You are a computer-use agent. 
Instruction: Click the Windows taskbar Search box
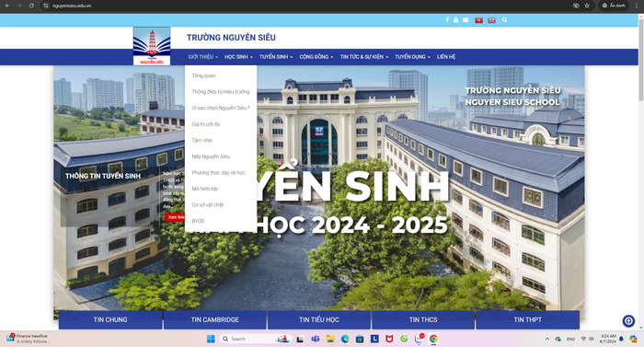(x=255, y=339)
